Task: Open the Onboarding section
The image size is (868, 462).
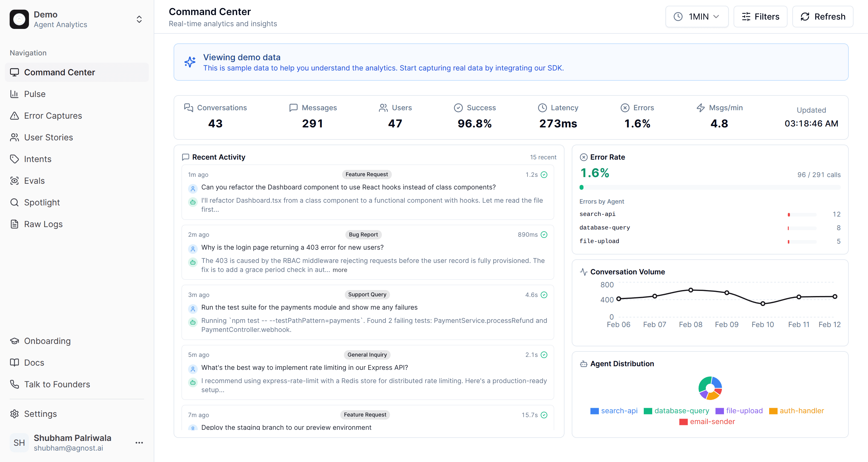Action: (47, 341)
